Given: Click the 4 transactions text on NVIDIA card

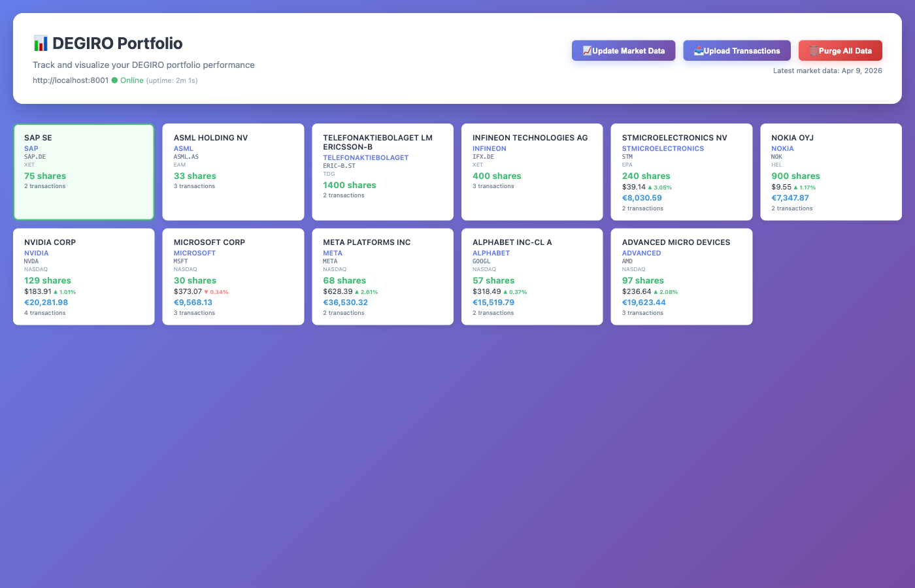Looking at the screenshot, I should (x=45, y=313).
